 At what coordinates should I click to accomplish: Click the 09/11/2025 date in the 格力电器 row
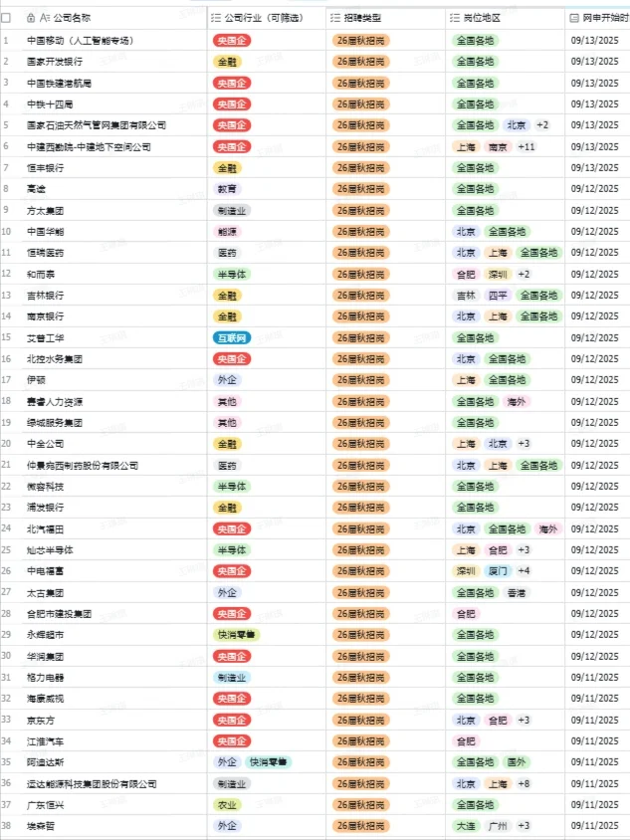pos(594,677)
